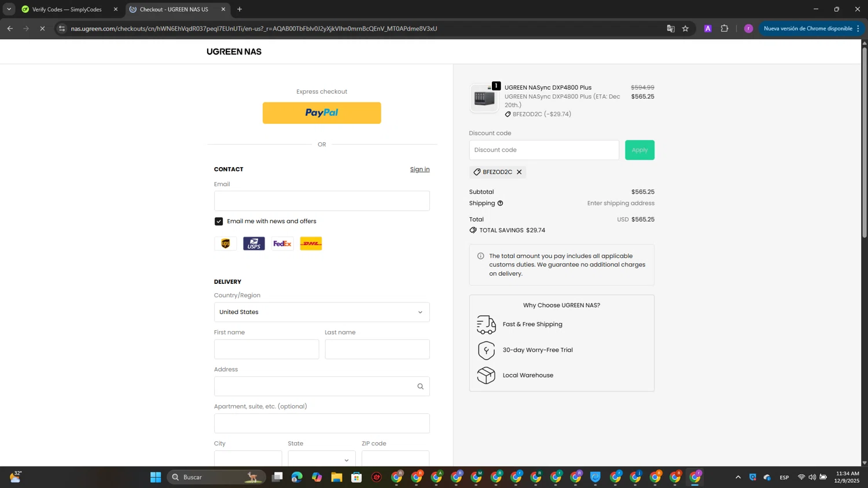Open the State dropdown
Image resolution: width=868 pixels, height=488 pixels.
pyautogui.click(x=322, y=459)
